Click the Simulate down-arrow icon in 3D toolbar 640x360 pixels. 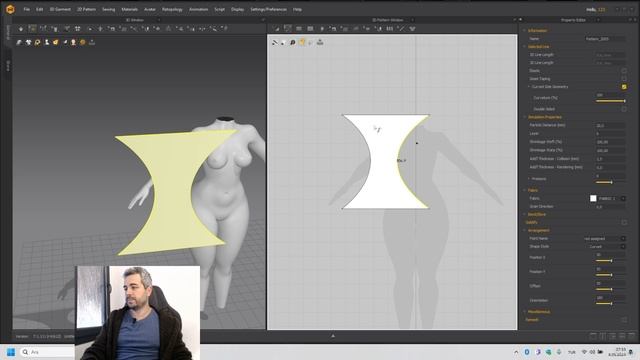point(21,29)
